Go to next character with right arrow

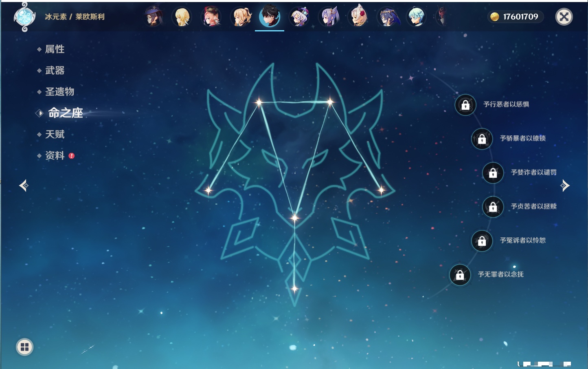click(x=565, y=186)
